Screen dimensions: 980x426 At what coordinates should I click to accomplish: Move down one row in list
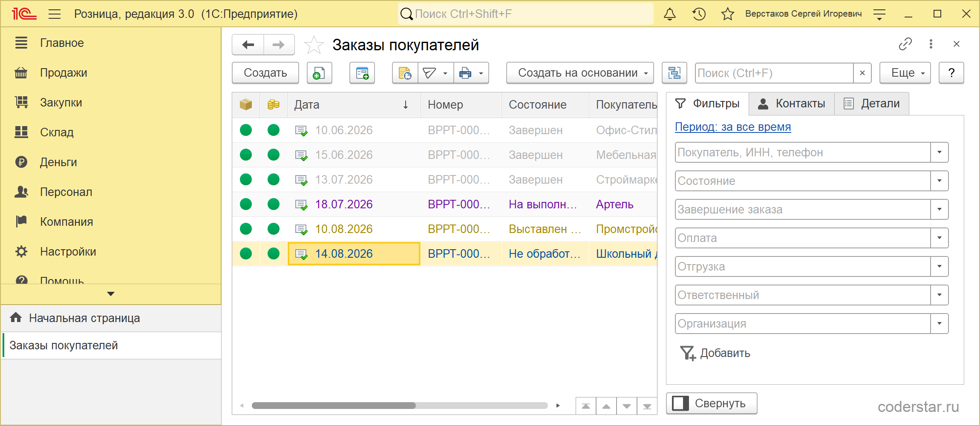[x=627, y=406]
